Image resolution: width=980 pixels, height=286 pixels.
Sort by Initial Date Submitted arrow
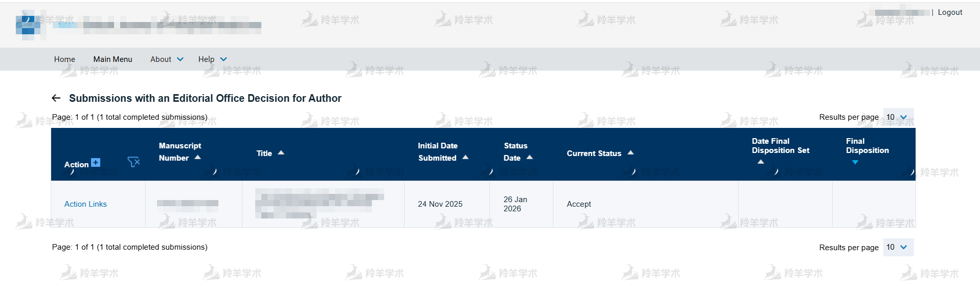(465, 158)
